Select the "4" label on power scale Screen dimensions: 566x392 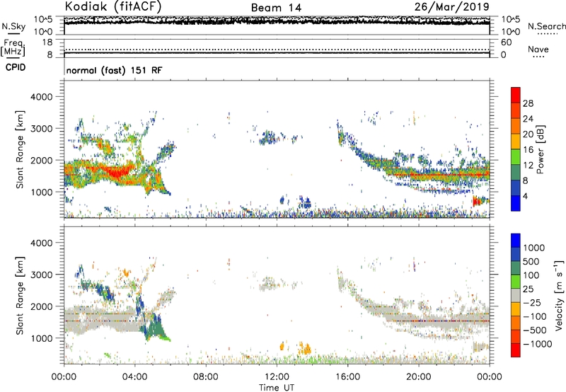(525, 196)
